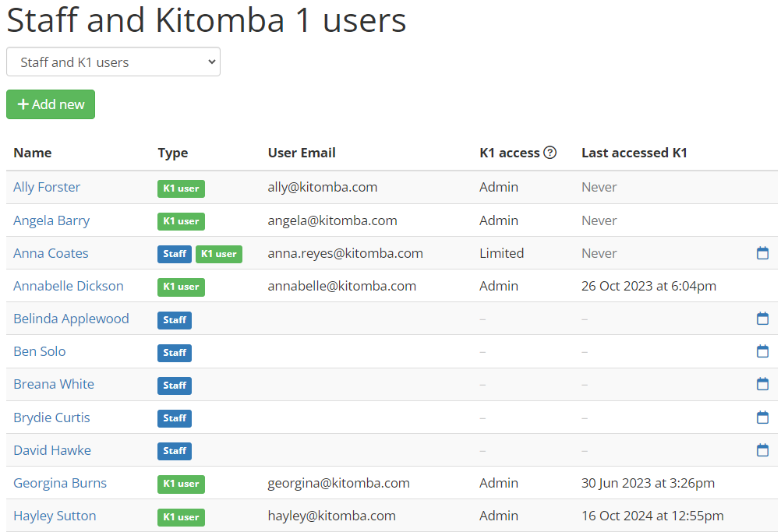
Task: Click the K1 access help question-mark icon
Action: tap(550, 153)
